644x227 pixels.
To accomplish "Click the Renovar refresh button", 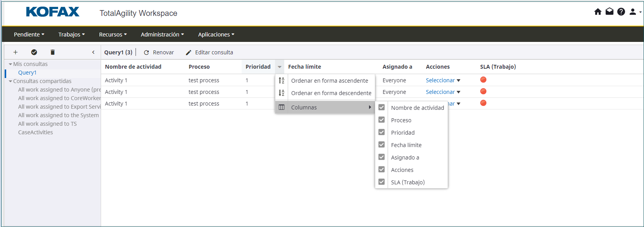I will coord(159,52).
